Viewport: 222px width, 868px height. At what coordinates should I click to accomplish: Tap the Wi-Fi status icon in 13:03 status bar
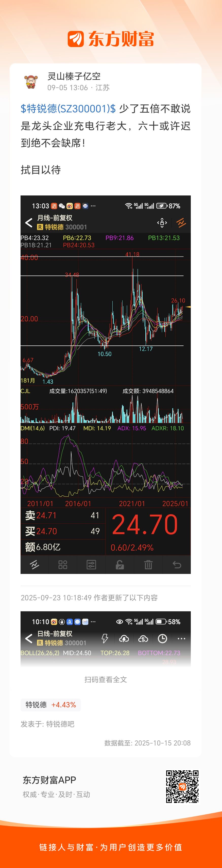(128, 206)
